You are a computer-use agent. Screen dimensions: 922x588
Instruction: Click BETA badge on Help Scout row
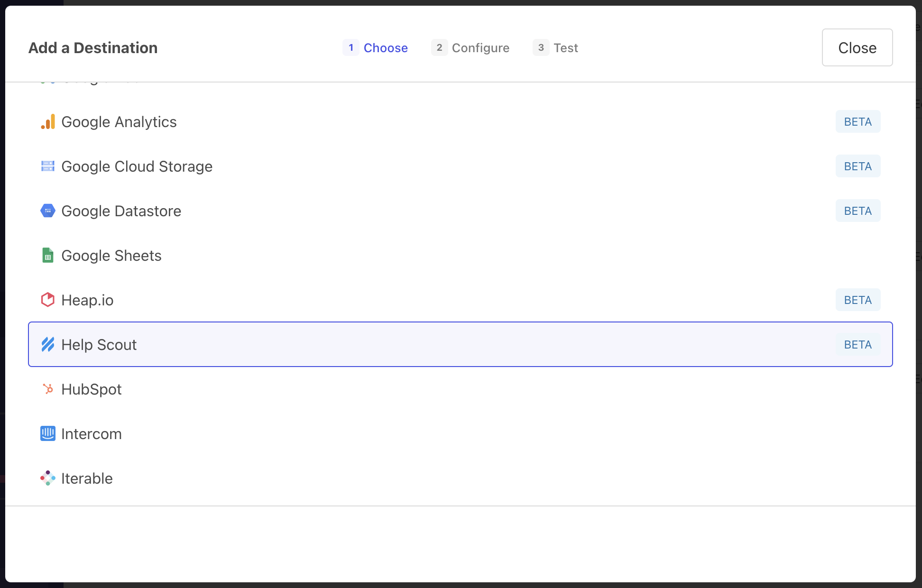coord(857,345)
